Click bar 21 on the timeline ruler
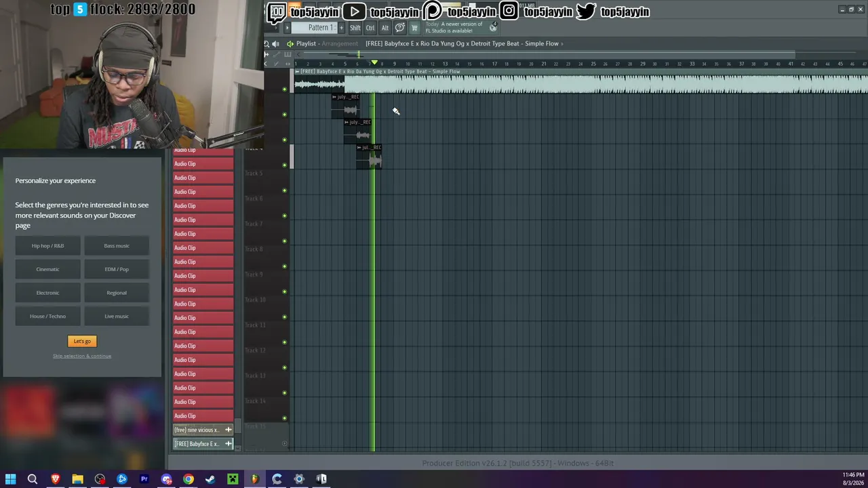 click(x=544, y=64)
